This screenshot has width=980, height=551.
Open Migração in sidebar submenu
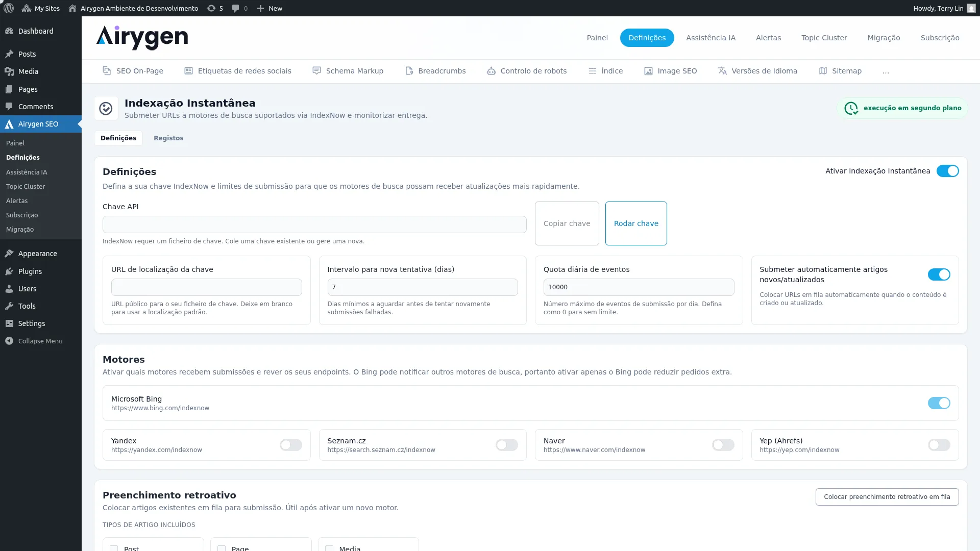(20, 230)
